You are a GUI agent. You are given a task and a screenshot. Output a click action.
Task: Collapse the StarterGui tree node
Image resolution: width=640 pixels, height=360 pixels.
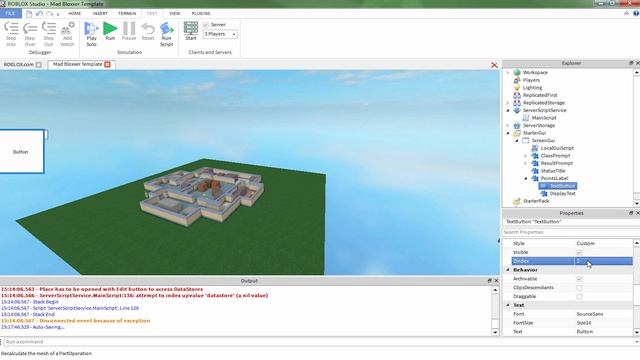pyautogui.click(x=508, y=133)
